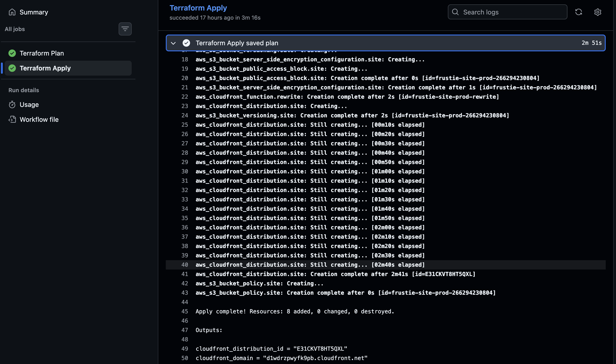
Task: Open log settings gear icon
Action: tap(598, 12)
